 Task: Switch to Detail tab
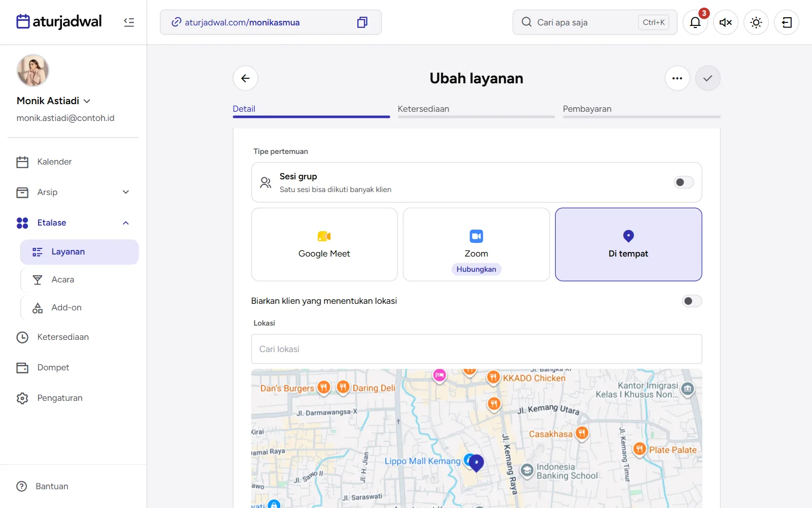pos(311,110)
